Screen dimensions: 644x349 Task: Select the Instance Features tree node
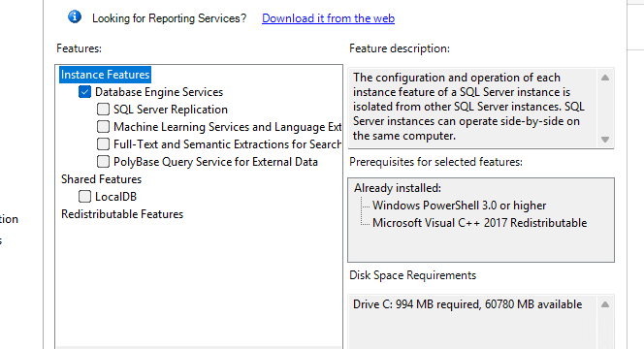105,75
